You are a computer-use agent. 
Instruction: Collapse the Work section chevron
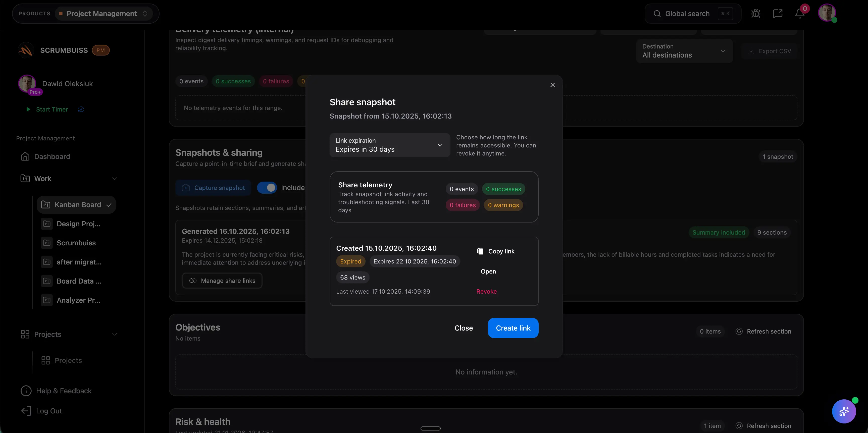pyautogui.click(x=115, y=179)
